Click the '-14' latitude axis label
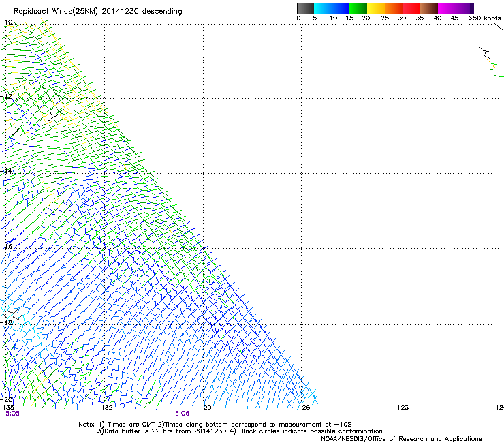The image size is (504, 443). (x=6, y=171)
